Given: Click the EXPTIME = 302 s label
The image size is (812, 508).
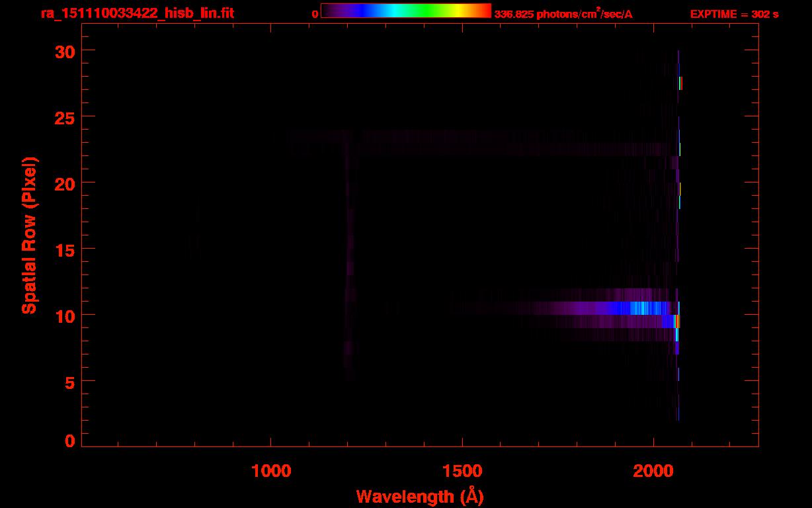Looking at the screenshot, I should coord(734,14).
